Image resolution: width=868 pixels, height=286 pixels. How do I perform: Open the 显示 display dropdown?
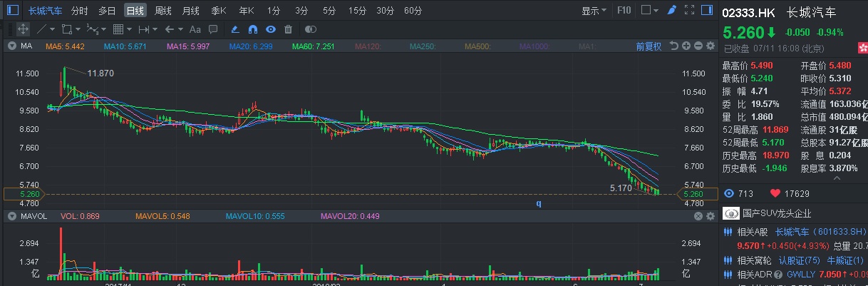(594, 11)
